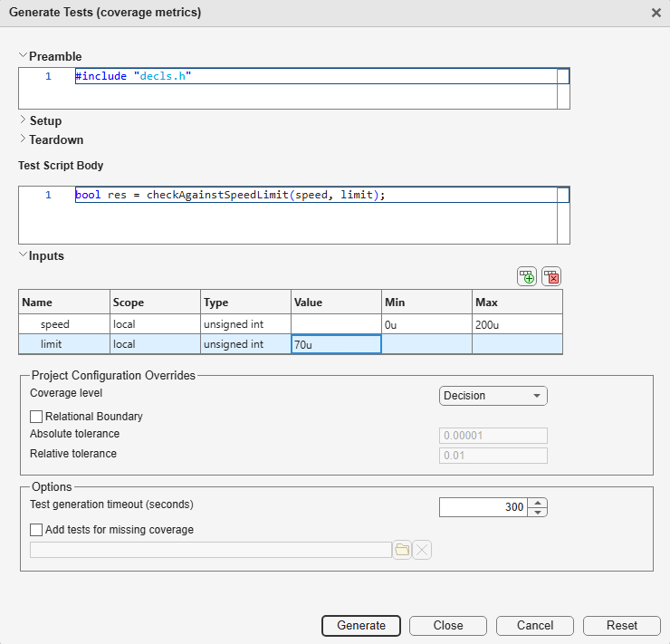Click the Scope cell local for speed
This screenshot has height=644, width=670.
[155, 324]
